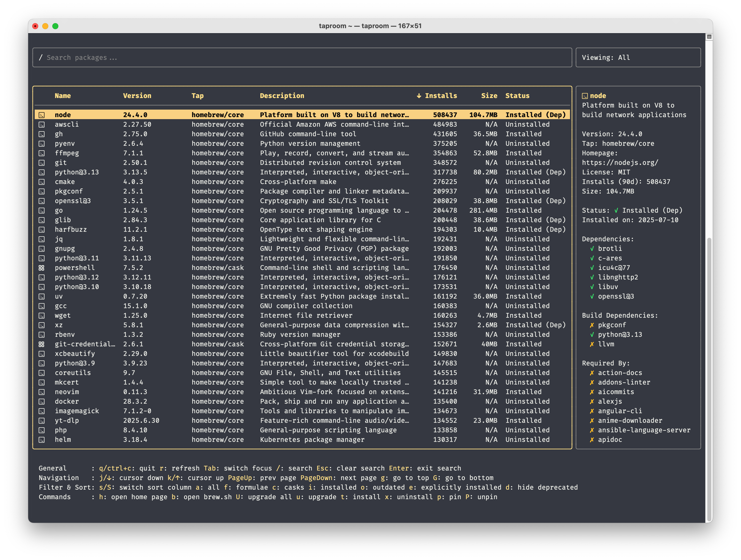This screenshot has height=560, width=741.
Task: Click the formula icon beside helm
Action: click(42, 440)
